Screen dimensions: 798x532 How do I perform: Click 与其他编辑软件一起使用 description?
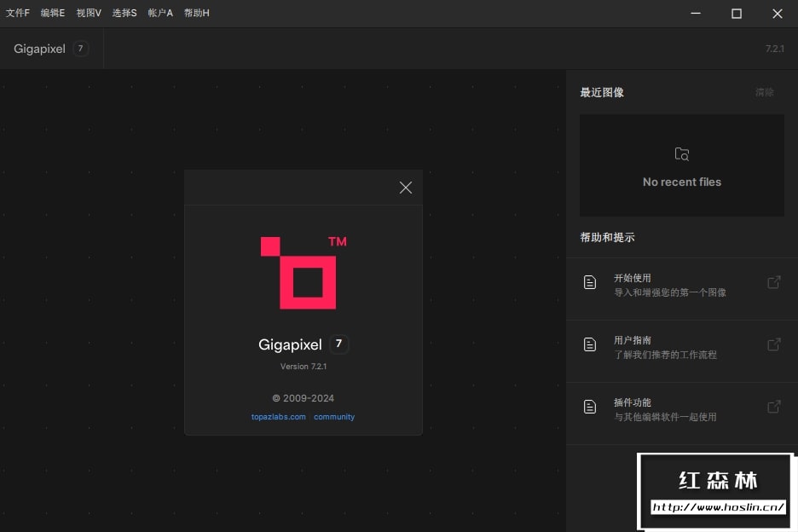[x=665, y=417]
